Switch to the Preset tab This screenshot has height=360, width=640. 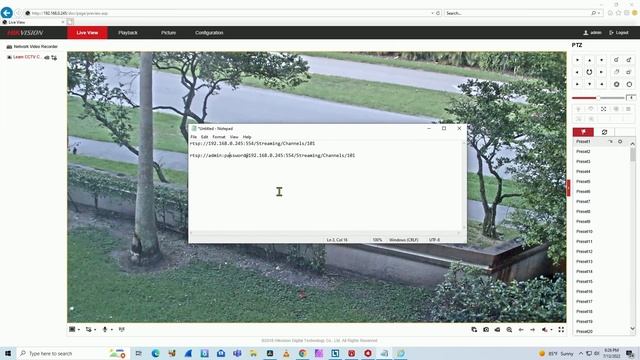click(x=583, y=132)
